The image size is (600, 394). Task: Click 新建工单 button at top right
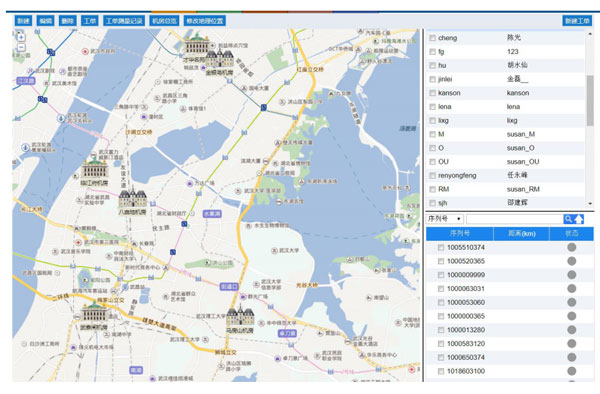click(x=577, y=21)
